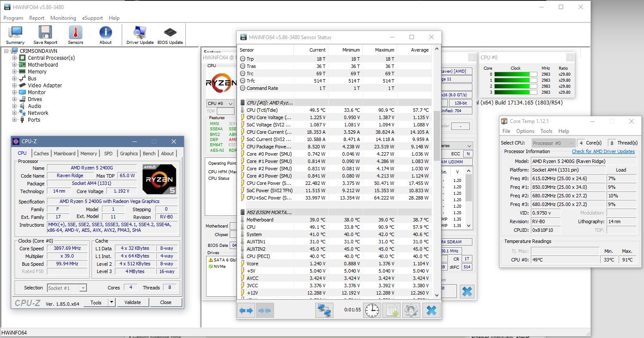644x338 pixels.
Task: Launch Driver Update from the toolbar
Action: (140, 33)
